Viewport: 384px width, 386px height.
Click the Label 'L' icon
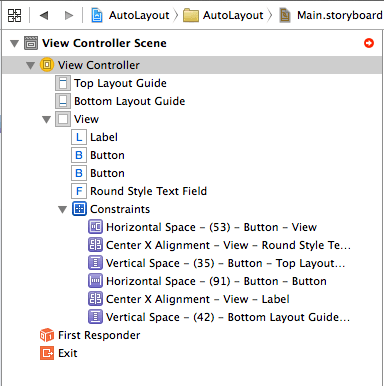[79, 137]
